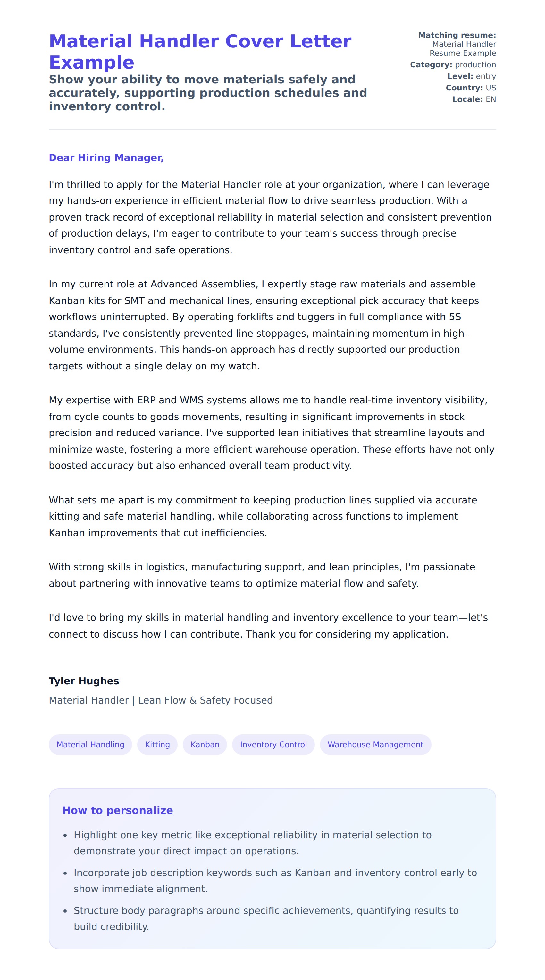Viewport: 545px width, 980px height.
Task: Click the Category: production metadata
Action: tap(453, 65)
